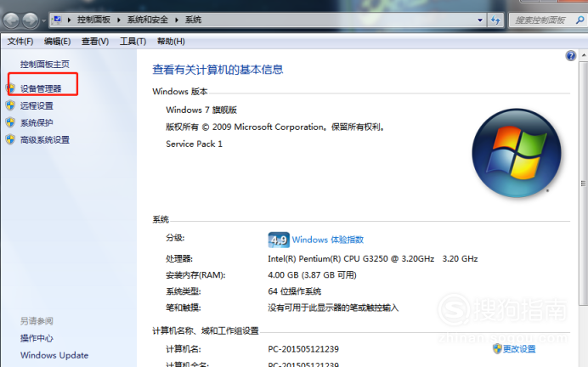This screenshot has width=588, height=367.
Task: Click the Windows 7 logo image
Action: tap(517, 153)
